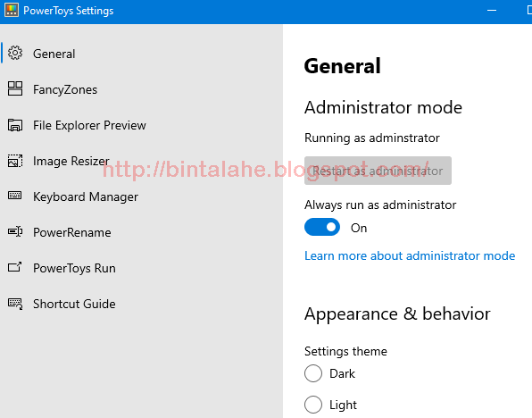Image resolution: width=532 pixels, height=418 pixels.
Task: Open Learn more about administrator mode link
Action: pyautogui.click(x=410, y=255)
